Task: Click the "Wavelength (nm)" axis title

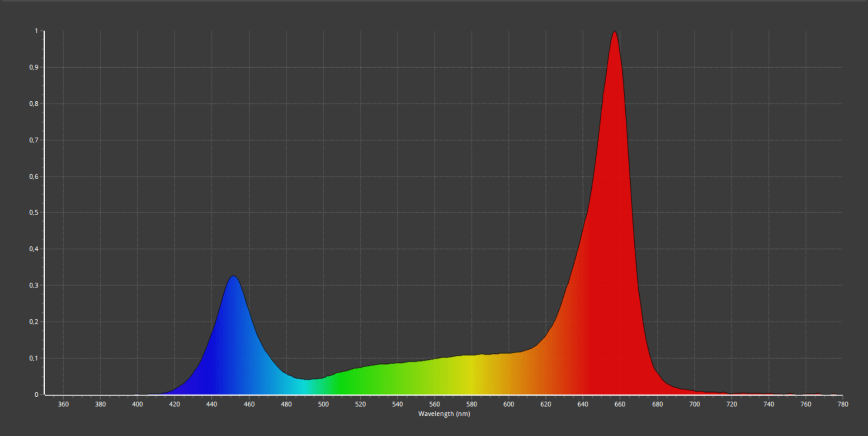Action: (x=444, y=414)
